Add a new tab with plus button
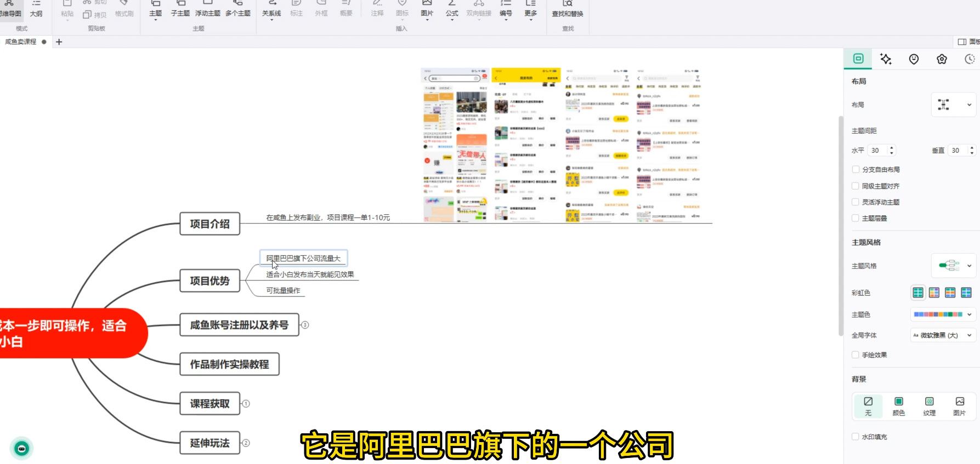 [x=59, y=42]
